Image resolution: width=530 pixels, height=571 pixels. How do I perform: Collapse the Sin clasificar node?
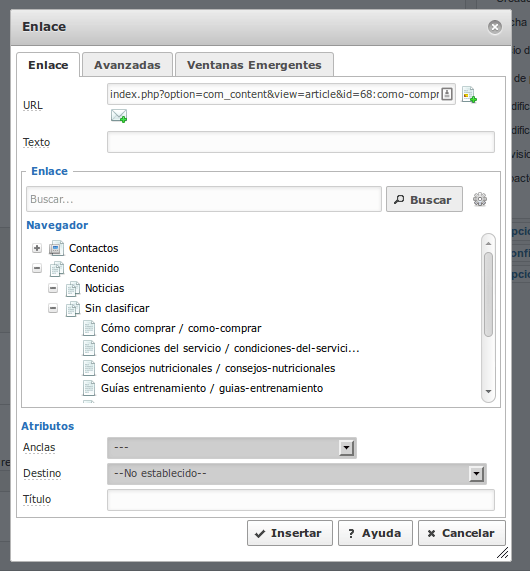tap(53, 308)
